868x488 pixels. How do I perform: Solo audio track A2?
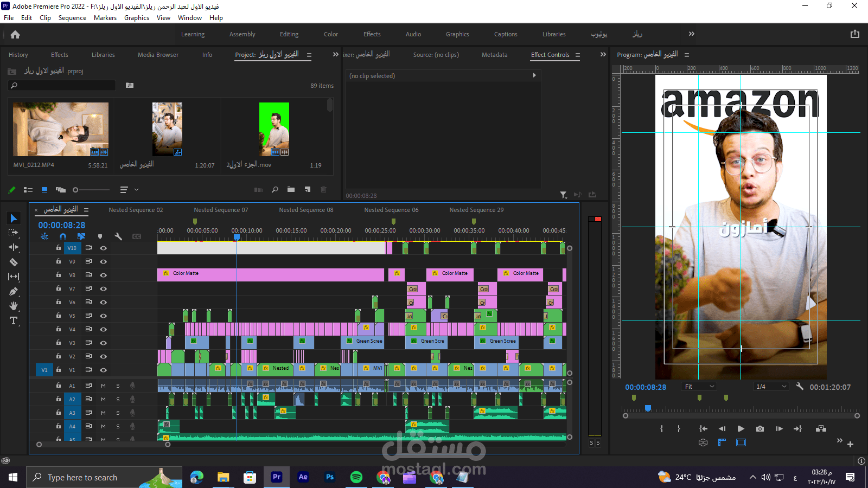[118, 399]
